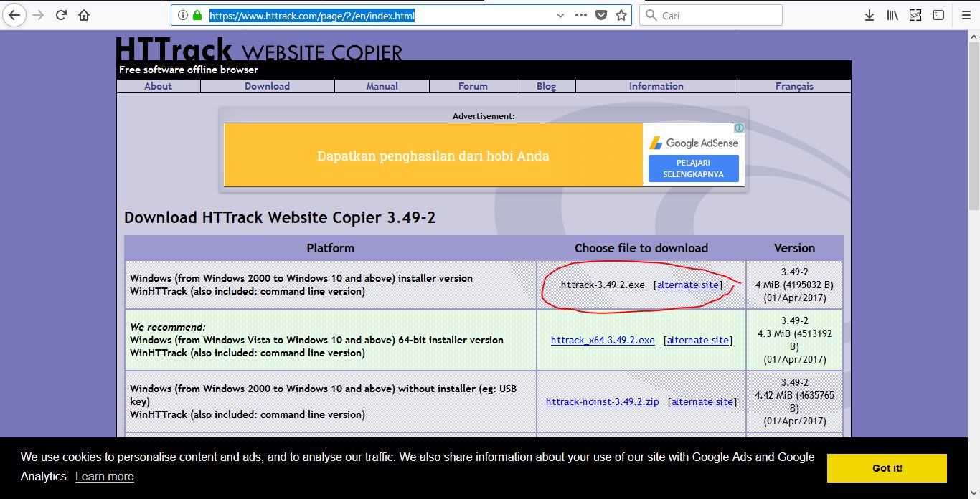Click the Advertisement: label

(x=484, y=115)
